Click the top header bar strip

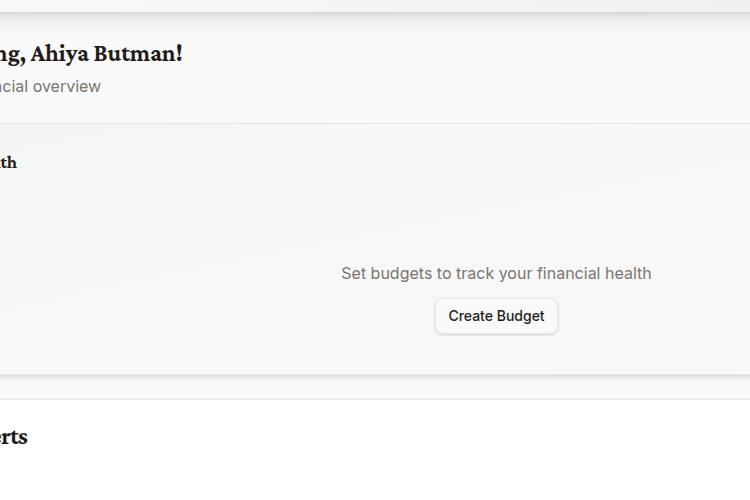pyautogui.click(x=375, y=5)
